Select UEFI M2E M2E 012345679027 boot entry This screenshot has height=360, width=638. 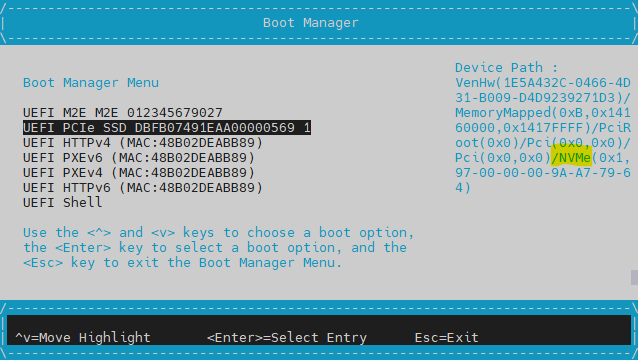point(122,113)
